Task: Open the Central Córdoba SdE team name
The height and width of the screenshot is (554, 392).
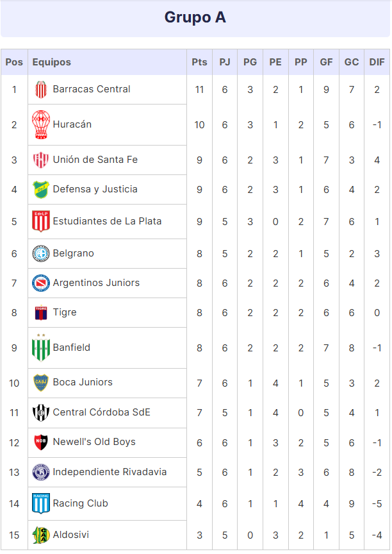Action: [102, 412]
